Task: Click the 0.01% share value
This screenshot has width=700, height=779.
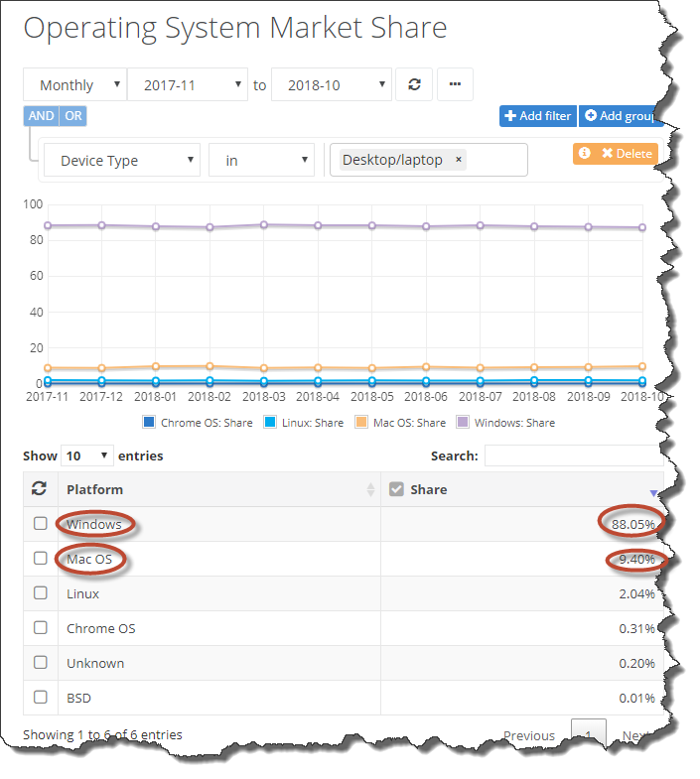Action: [x=636, y=698]
